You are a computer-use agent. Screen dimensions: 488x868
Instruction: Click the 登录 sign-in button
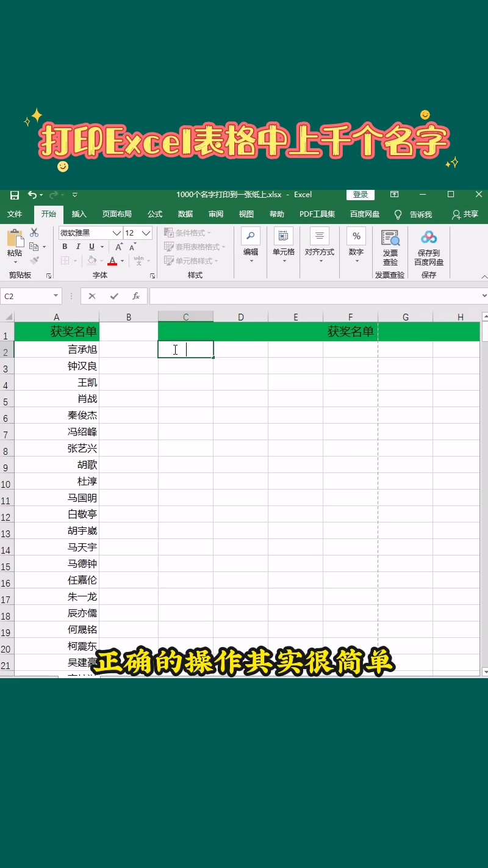coord(361,195)
